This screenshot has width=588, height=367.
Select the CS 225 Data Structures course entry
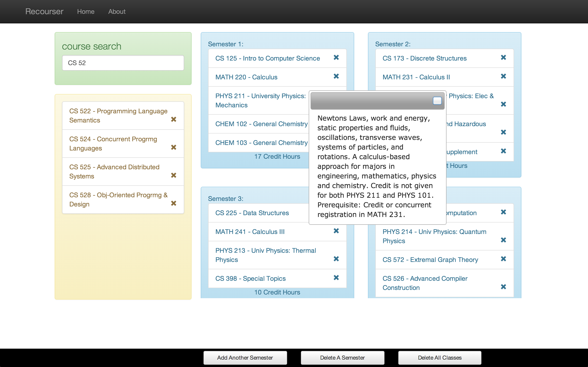pos(252,213)
